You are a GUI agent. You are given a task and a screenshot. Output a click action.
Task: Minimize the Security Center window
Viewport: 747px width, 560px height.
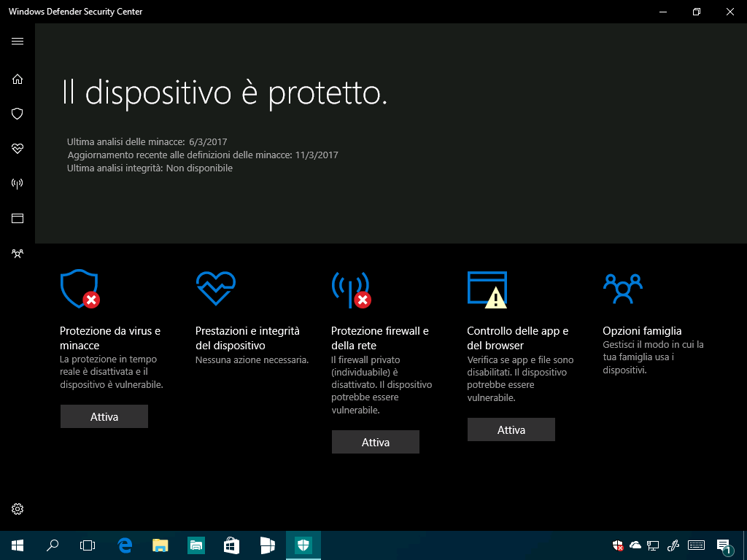663,12
